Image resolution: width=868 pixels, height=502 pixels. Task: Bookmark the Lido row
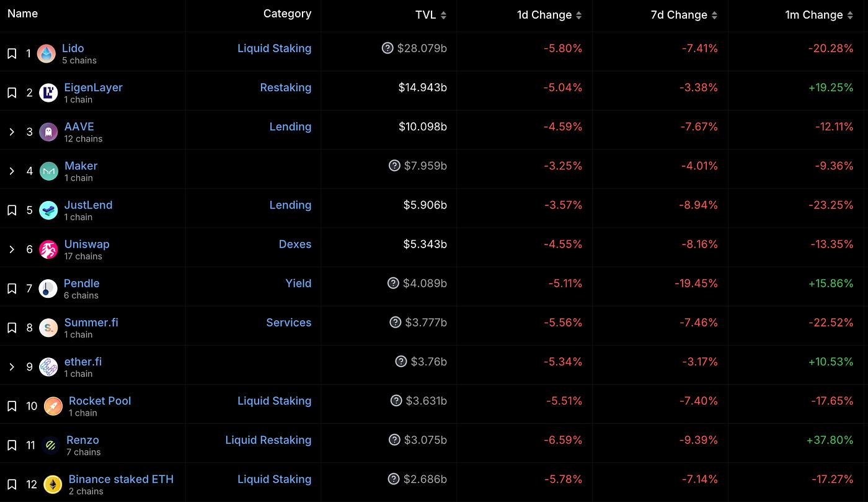[x=12, y=54]
